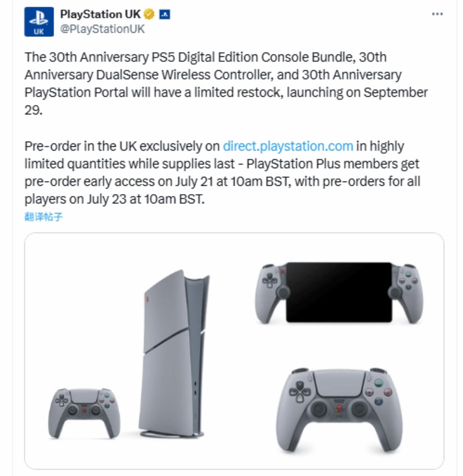Visit the @PlayStationUK handle
This screenshot has height=476, width=463.
click(102, 29)
